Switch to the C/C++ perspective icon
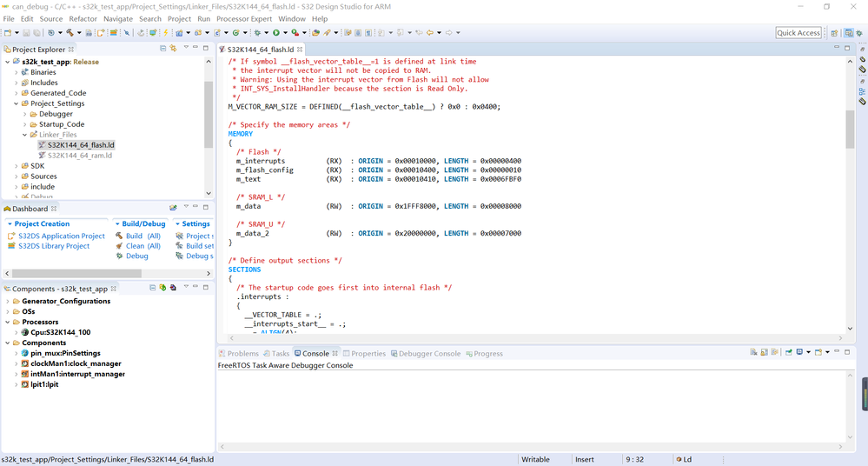 coord(849,33)
